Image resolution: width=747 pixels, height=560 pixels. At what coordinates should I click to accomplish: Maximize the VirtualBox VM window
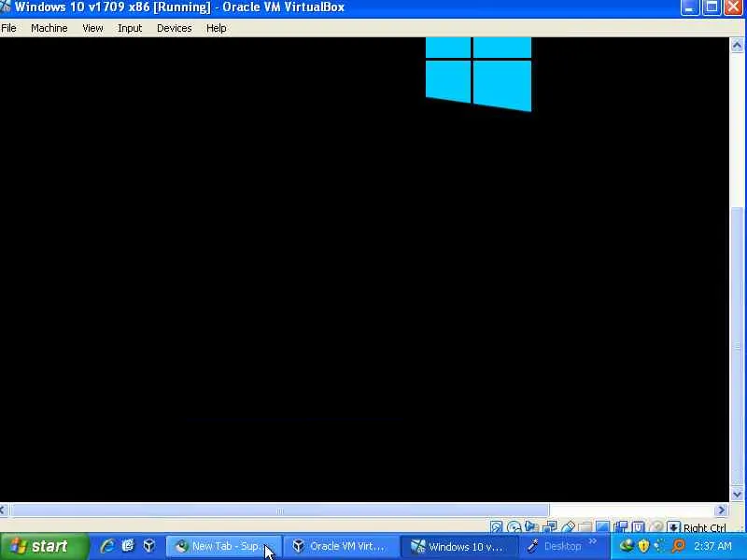tap(712, 7)
